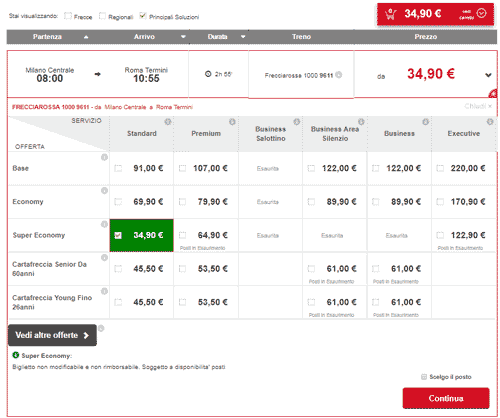Open info icon for Standard service
This screenshot has width=500, height=418.
(168, 122)
